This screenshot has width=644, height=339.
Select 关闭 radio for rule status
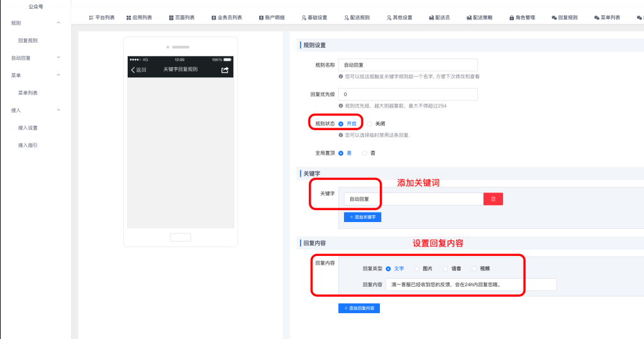point(370,124)
